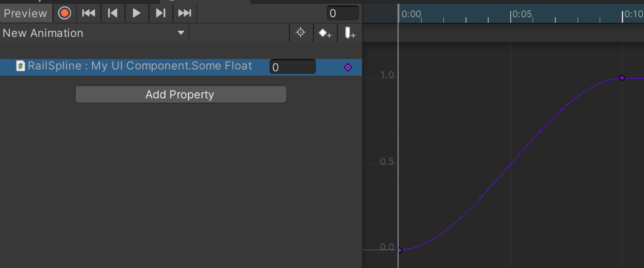This screenshot has height=268, width=644.
Task: Step to the next keyframe
Action: [x=160, y=13]
